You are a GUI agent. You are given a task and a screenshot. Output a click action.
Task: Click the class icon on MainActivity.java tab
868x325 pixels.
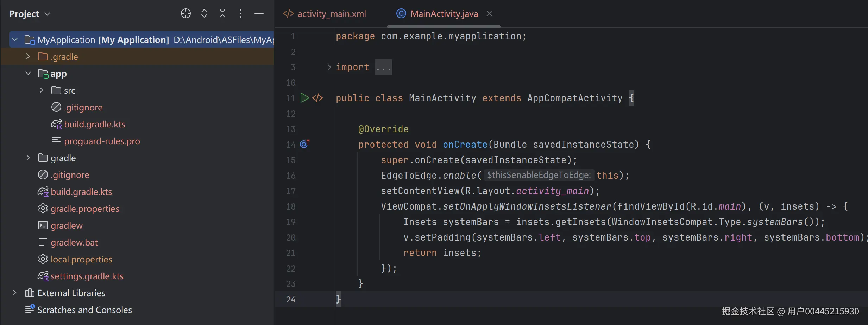tap(401, 13)
